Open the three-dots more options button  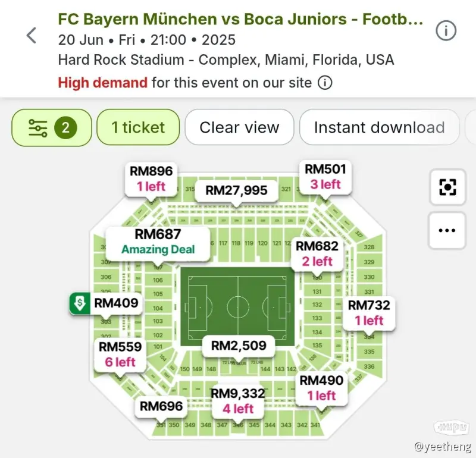tap(447, 230)
